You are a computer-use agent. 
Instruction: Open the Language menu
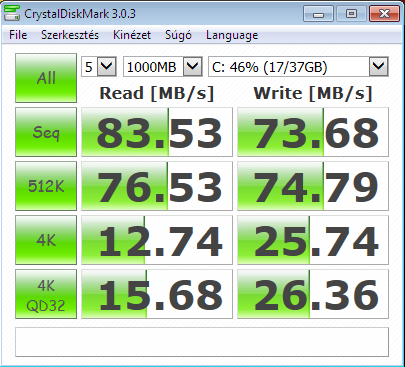coord(232,35)
